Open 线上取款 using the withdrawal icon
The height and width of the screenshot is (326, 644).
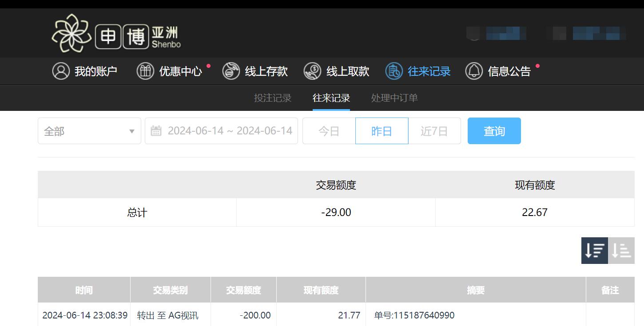coord(312,71)
